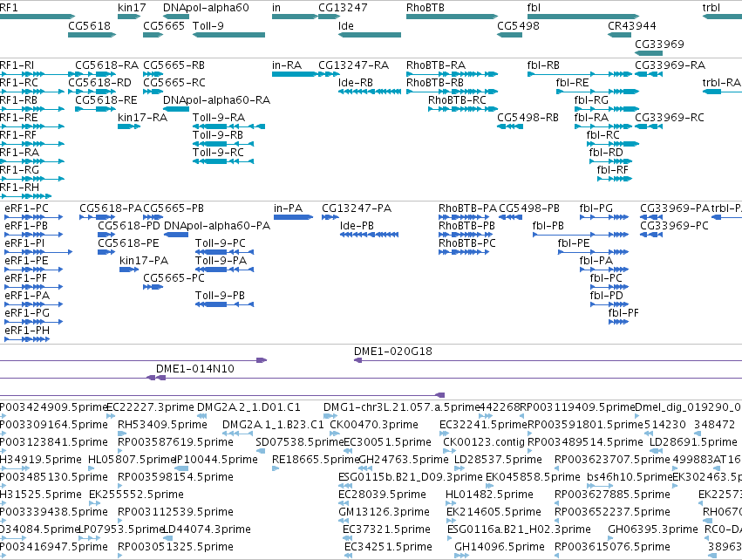This screenshot has height=560, width=742.
Task: Select the CG5498-RB transcript
Action: click(510, 126)
